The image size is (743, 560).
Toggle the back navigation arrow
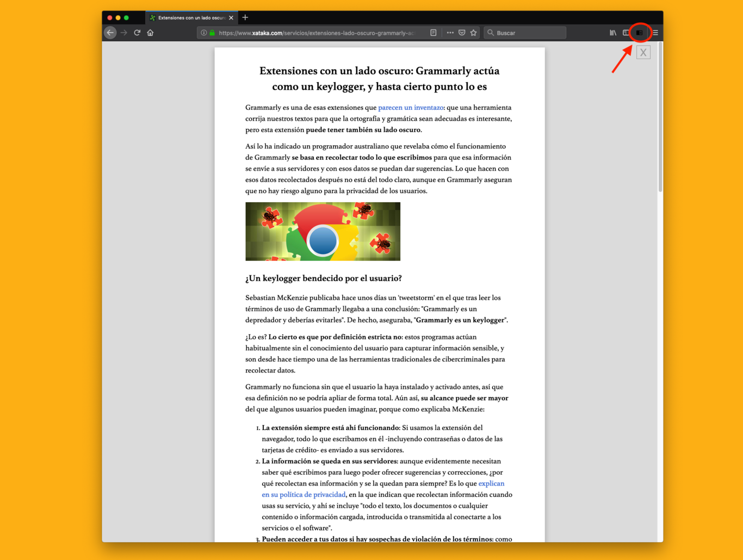pyautogui.click(x=110, y=33)
